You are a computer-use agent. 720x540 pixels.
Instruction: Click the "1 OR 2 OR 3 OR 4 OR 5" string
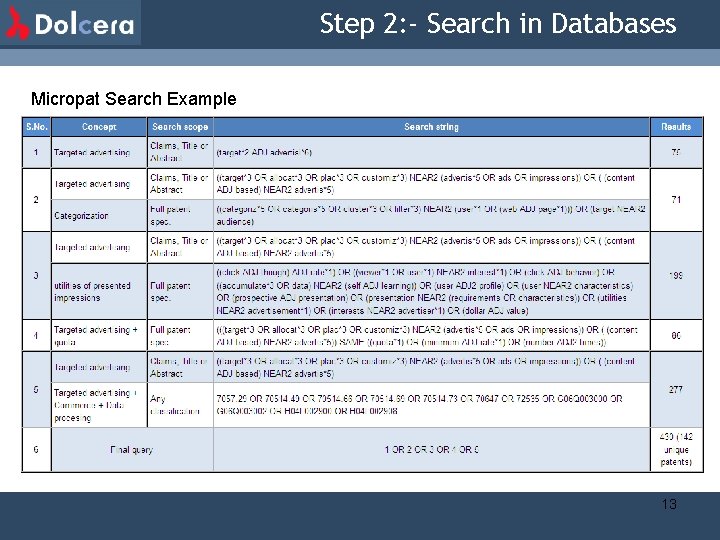(x=431, y=450)
